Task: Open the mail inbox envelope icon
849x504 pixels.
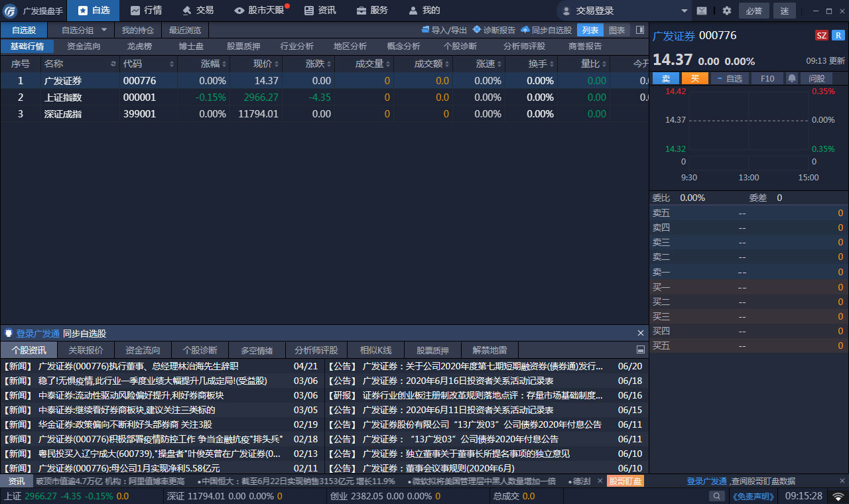Action: [x=702, y=11]
